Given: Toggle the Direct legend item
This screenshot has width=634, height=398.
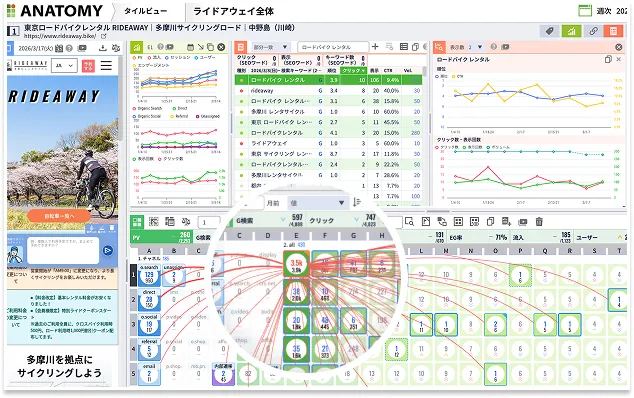Looking at the screenshot, I should pos(180,108).
